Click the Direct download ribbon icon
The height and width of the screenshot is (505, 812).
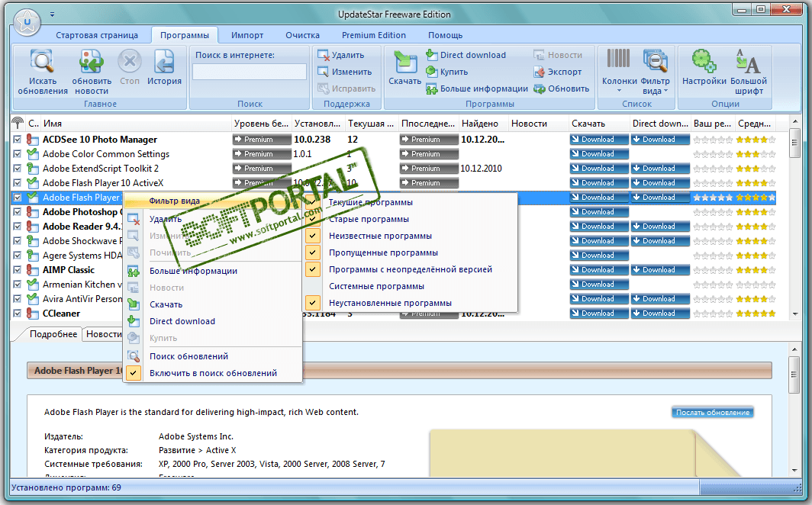click(x=431, y=54)
